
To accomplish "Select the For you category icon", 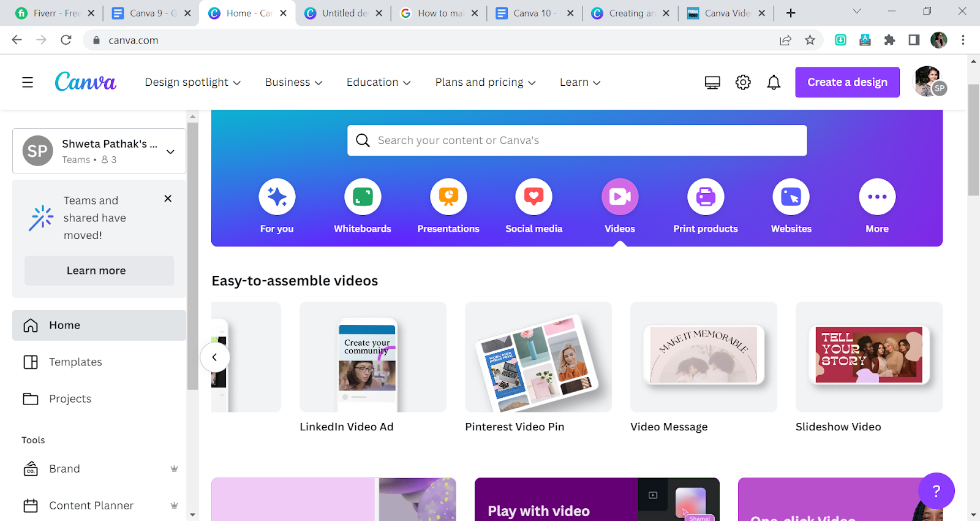I will pyautogui.click(x=277, y=197).
